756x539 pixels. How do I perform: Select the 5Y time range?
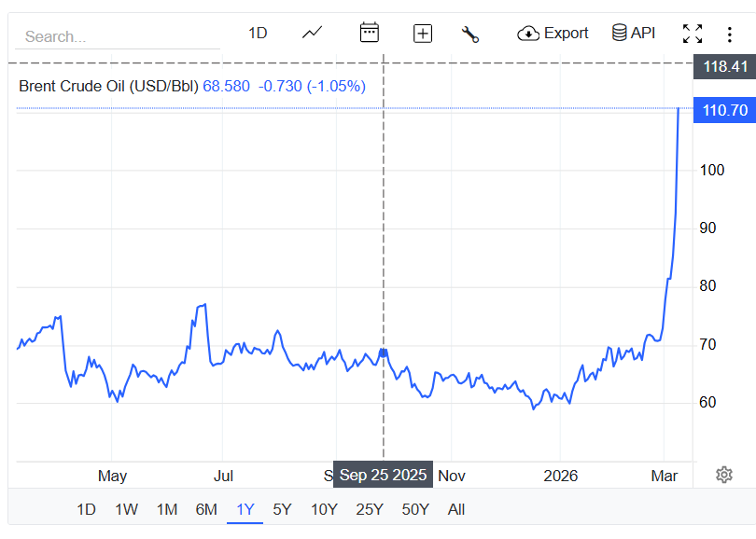pos(282,509)
